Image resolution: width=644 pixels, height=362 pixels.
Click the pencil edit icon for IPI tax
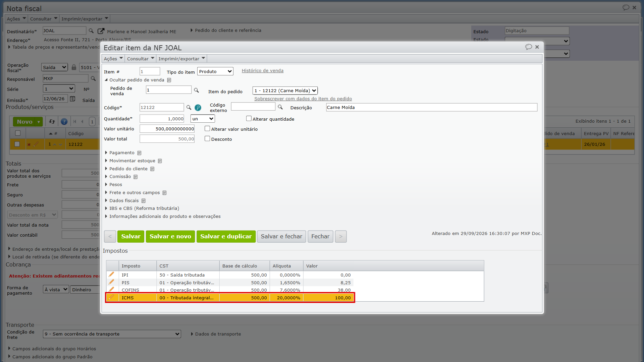click(x=111, y=275)
